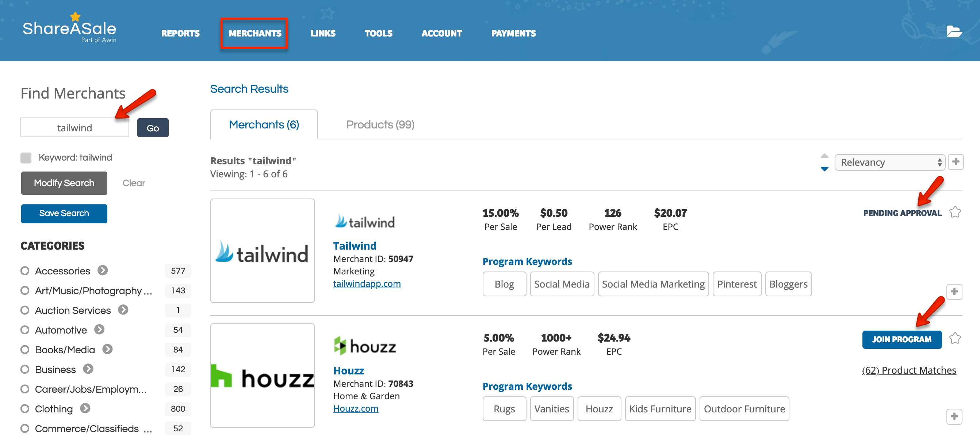The image size is (980, 435).
Task: Open the tailwindapp.com link
Action: point(367,284)
